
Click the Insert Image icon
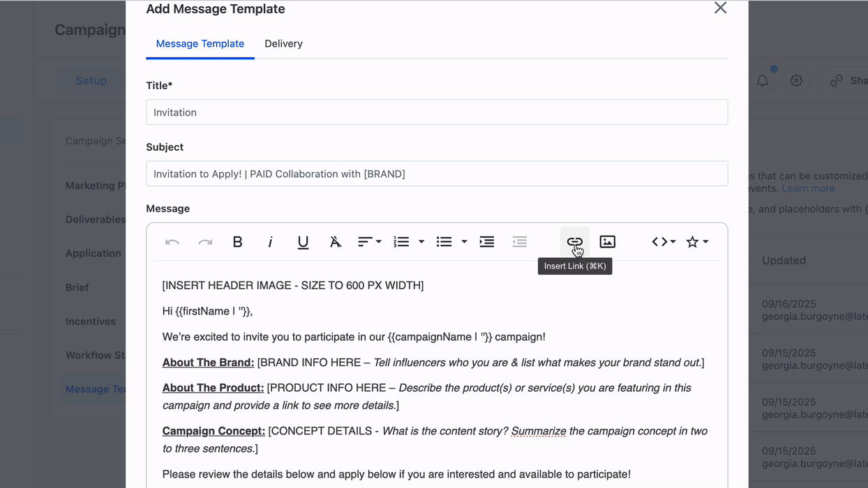point(608,242)
